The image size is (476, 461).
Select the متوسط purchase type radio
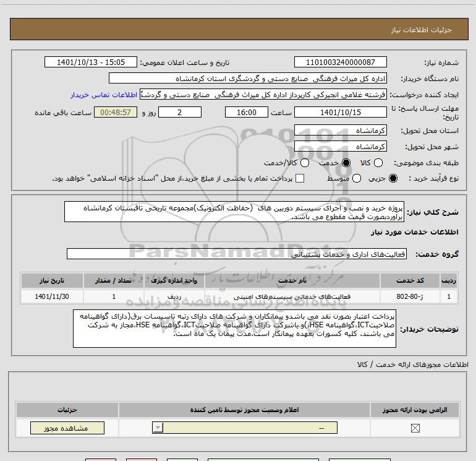click(x=357, y=178)
